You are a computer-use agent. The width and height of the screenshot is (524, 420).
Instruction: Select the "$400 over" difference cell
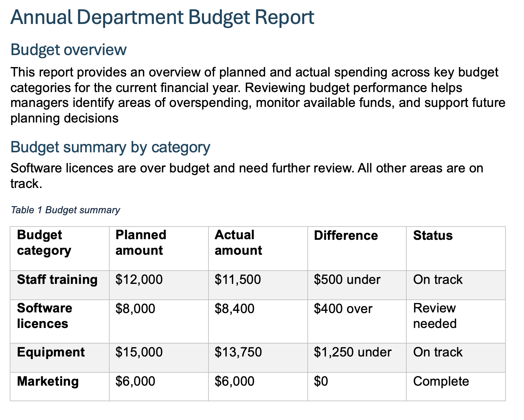[x=357, y=321]
